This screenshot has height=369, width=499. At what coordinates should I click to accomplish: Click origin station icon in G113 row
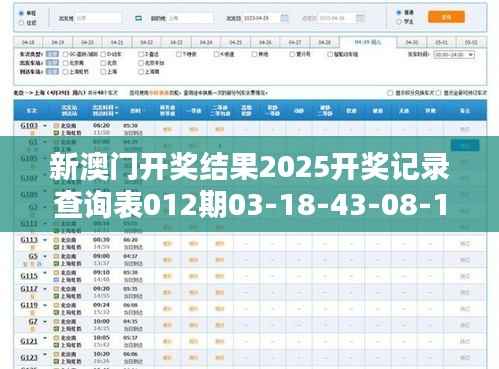point(56,240)
